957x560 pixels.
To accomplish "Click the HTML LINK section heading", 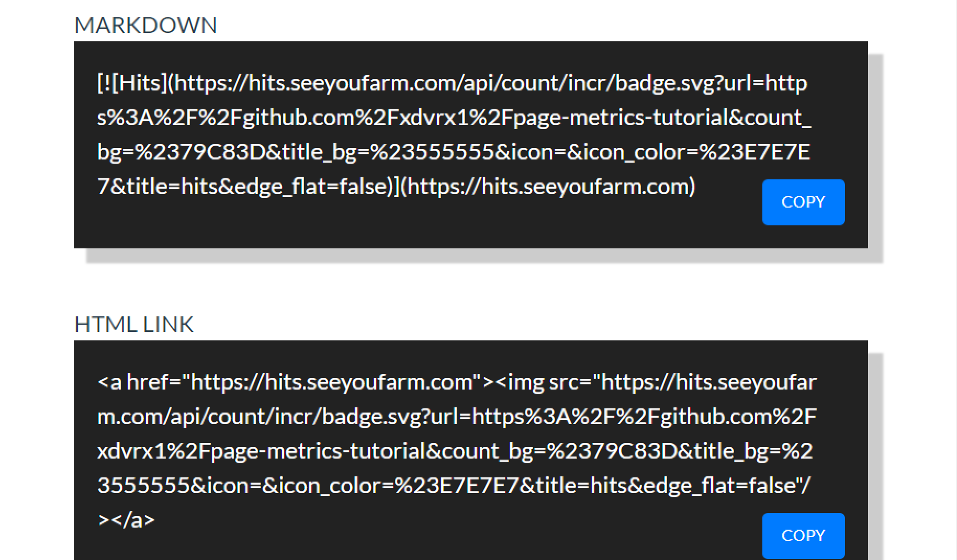I will (134, 325).
